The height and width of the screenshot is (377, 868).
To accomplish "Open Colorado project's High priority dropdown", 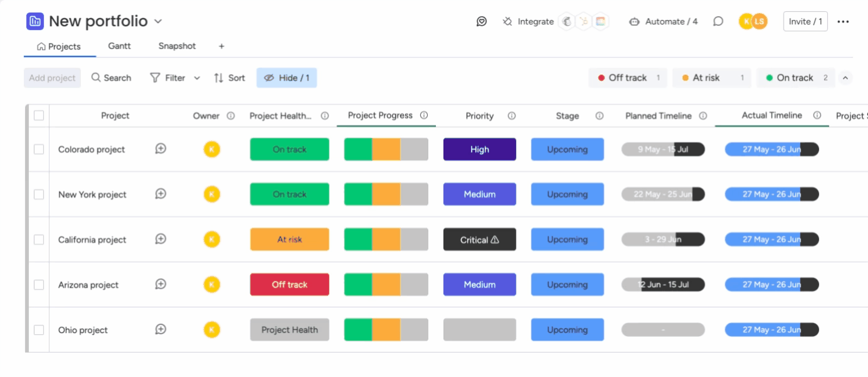I will point(480,149).
